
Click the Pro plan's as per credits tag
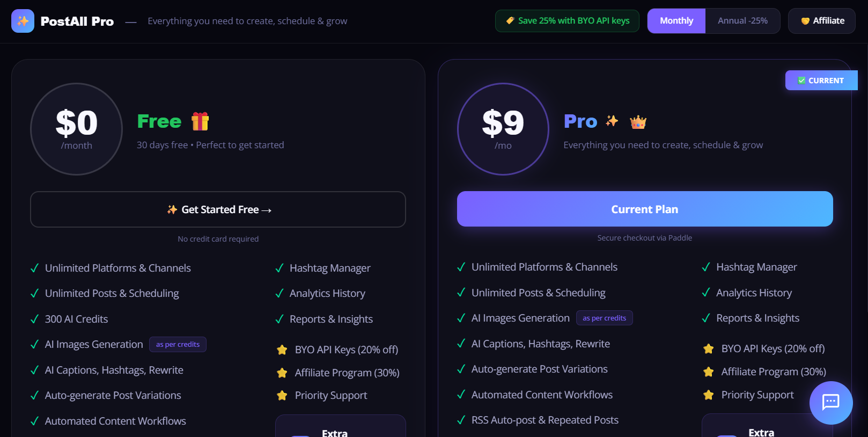tap(605, 318)
